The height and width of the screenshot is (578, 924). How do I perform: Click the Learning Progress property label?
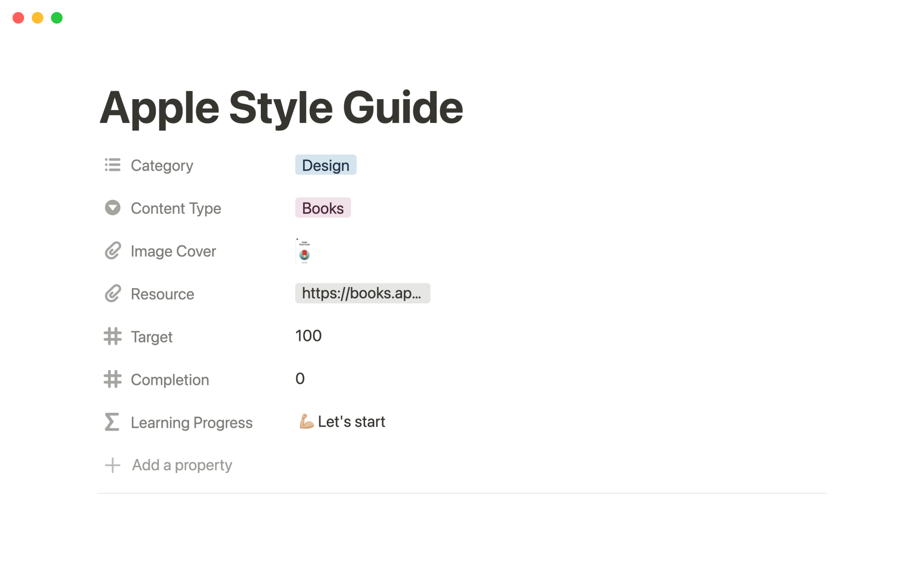(192, 422)
